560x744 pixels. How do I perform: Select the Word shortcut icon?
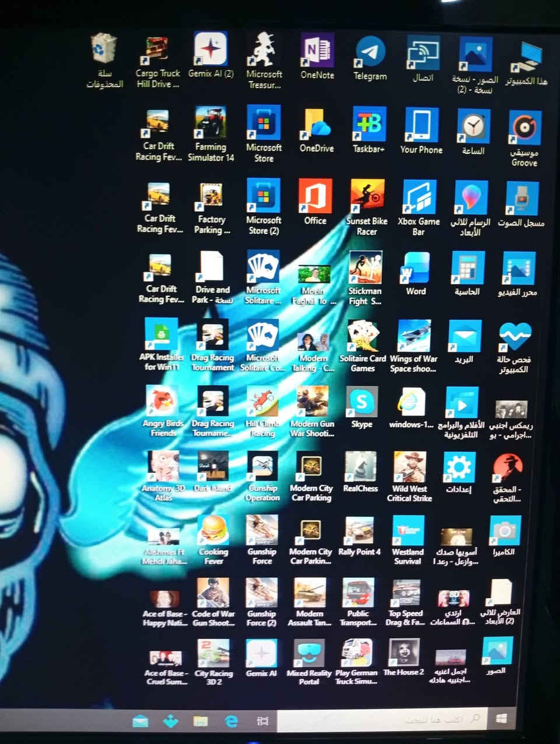pyautogui.click(x=416, y=269)
